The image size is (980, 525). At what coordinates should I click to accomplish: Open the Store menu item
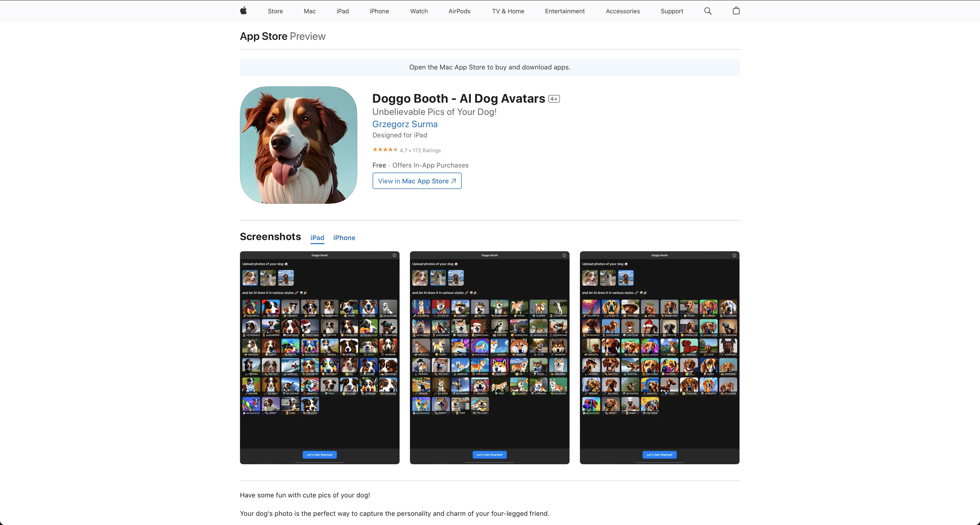pos(275,11)
